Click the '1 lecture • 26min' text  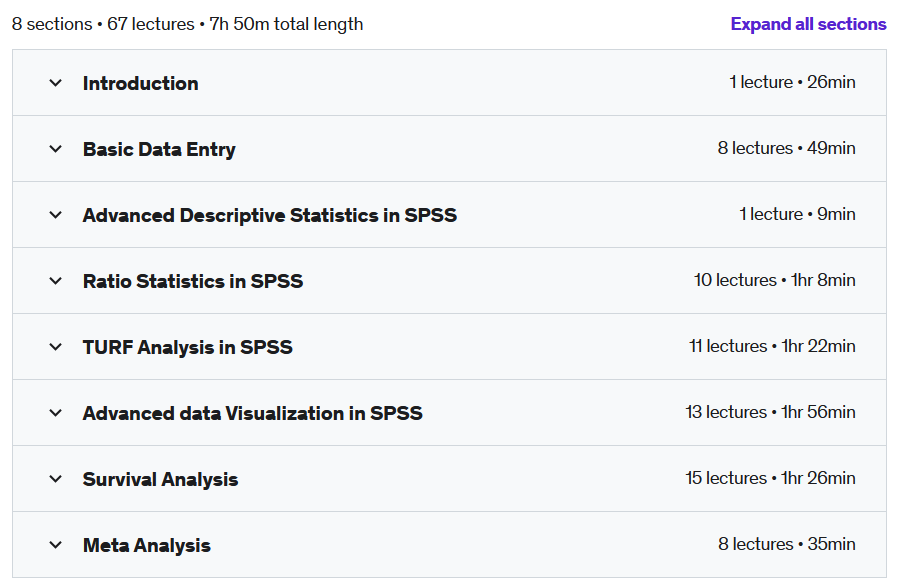[792, 82]
